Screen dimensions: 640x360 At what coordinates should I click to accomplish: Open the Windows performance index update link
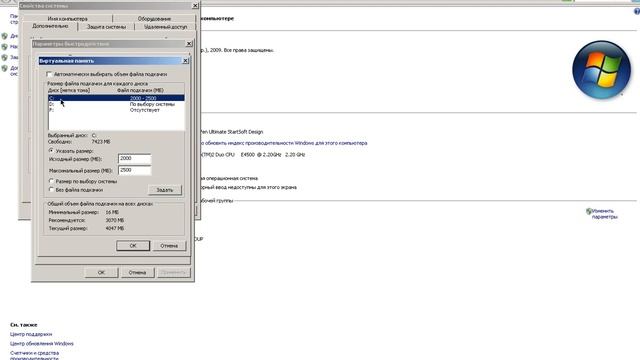coord(284,143)
